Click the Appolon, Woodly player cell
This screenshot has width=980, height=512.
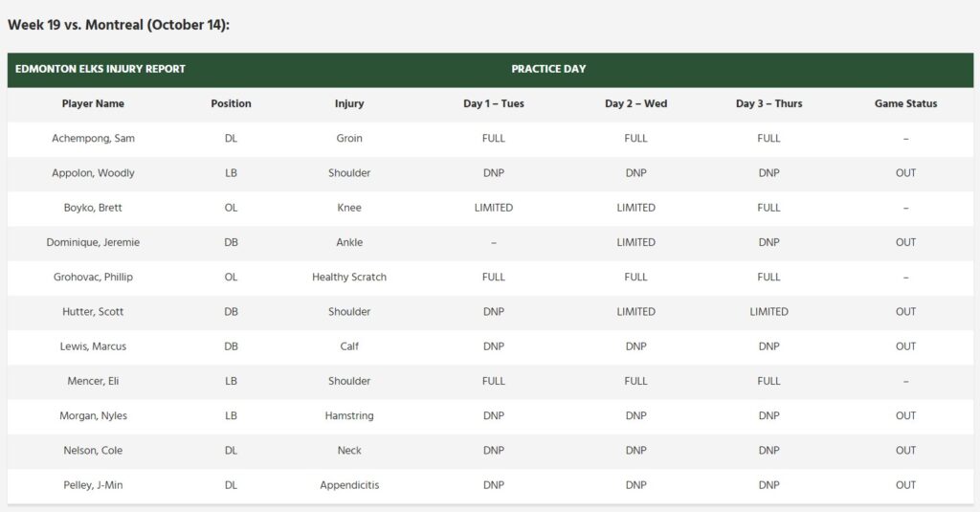[x=93, y=173]
